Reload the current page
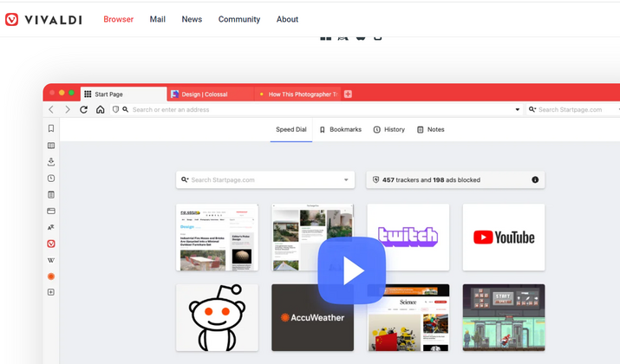 coord(83,109)
